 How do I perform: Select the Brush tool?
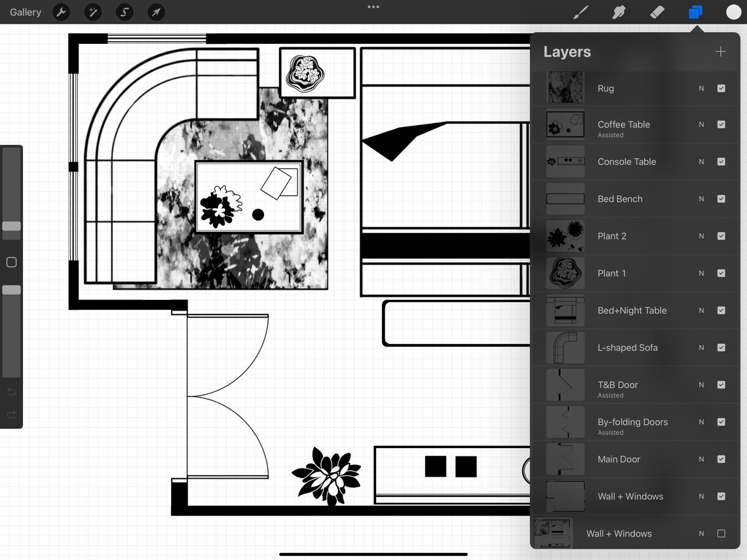point(580,12)
